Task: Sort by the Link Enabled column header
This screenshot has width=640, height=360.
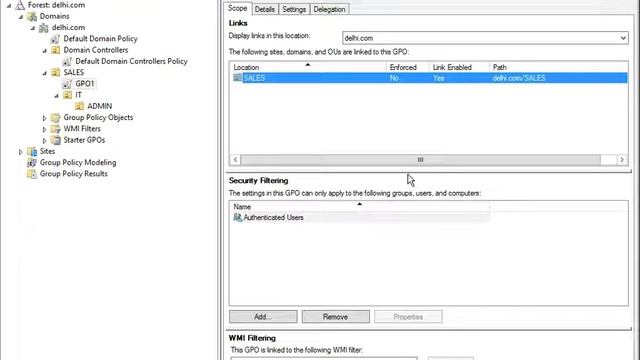Action: (x=459, y=67)
